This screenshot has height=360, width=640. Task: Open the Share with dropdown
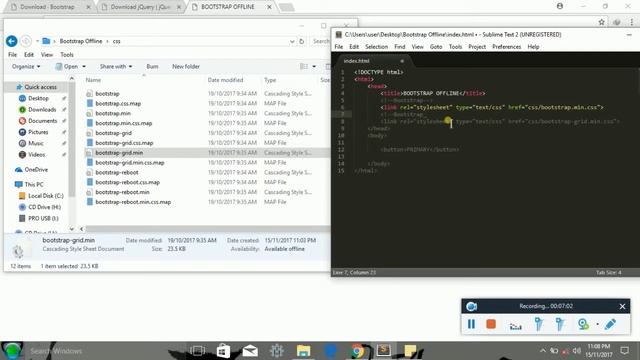pos(116,66)
